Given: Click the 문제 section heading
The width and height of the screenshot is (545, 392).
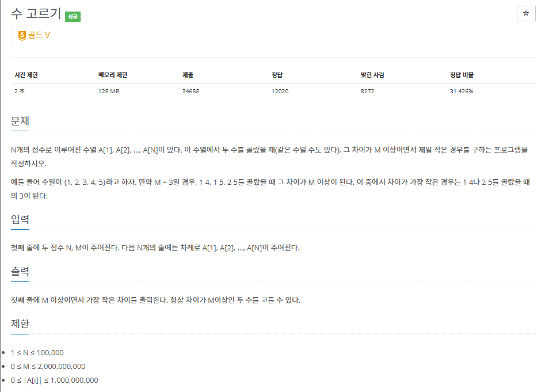Looking at the screenshot, I should tap(20, 121).
